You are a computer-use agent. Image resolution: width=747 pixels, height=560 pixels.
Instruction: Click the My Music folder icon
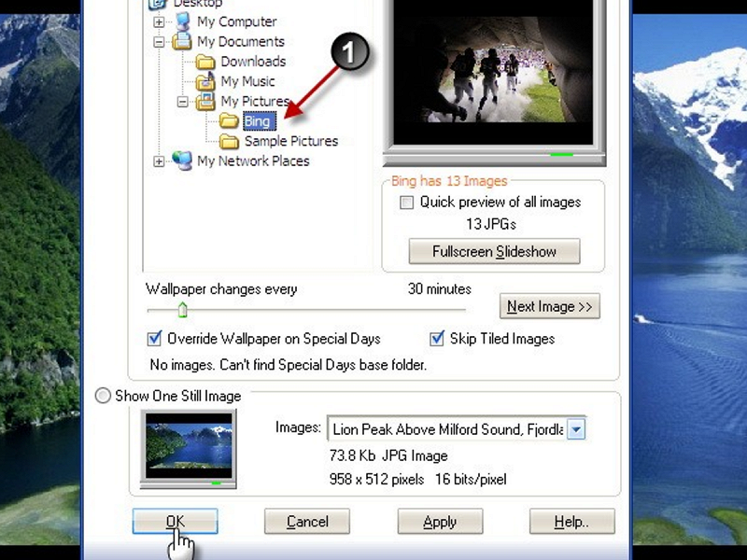[205, 81]
